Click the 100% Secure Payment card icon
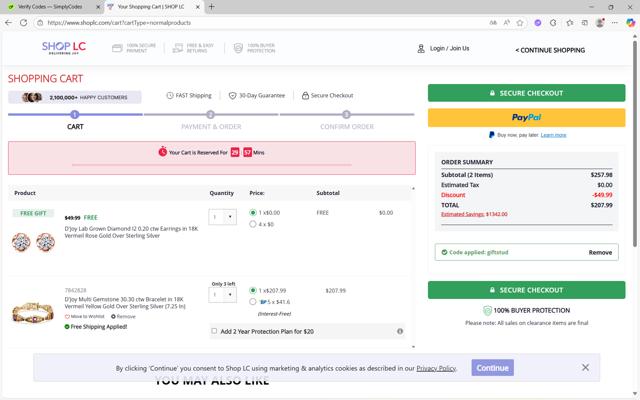This screenshot has width=640, height=400. point(117,48)
